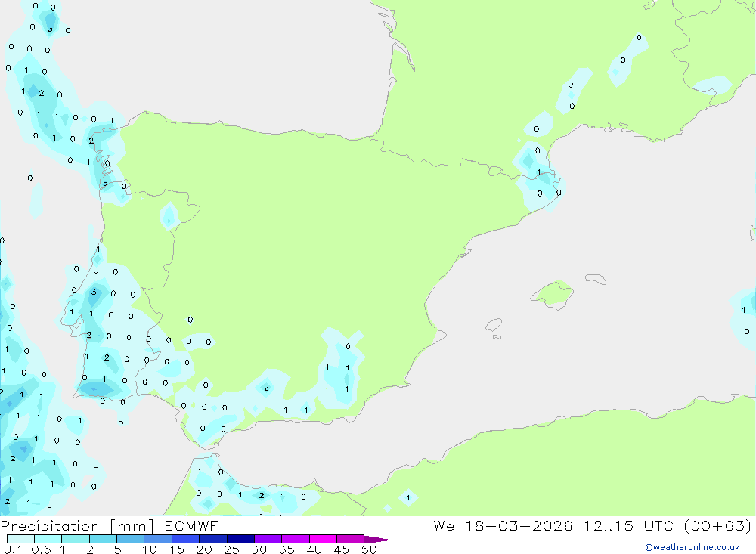The image size is (756, 554).
Task: Click the '(00+63)' forecast offset text
Action: pyautogui.click(x=718, y=525)
